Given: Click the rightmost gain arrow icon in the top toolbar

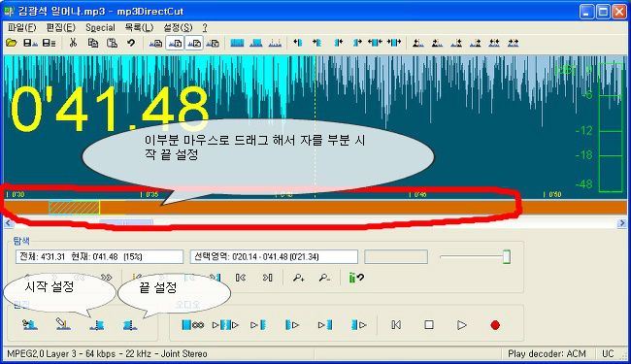Looking at the screenshot, I should (x=514, y=43).
